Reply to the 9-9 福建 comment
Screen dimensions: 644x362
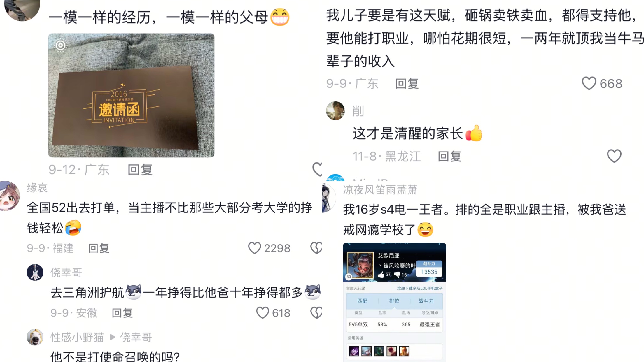pyautogui.click(x=99, y=248)
